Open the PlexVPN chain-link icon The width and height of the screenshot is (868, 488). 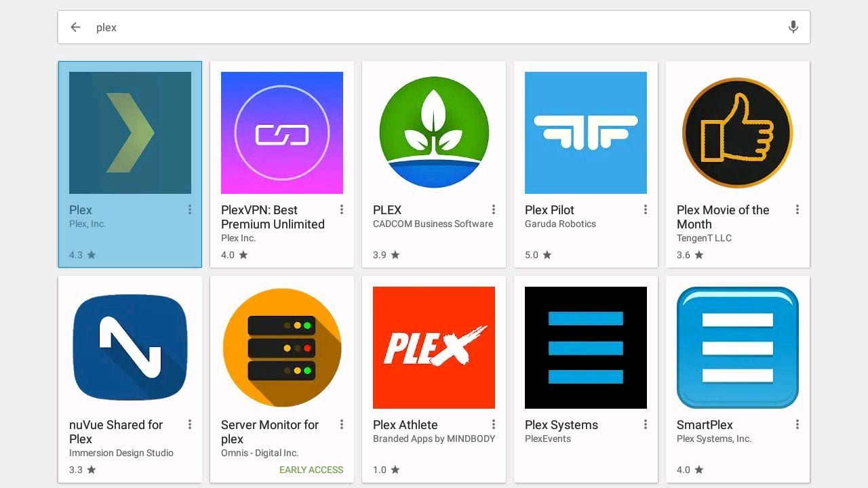(x=282, y=133)
